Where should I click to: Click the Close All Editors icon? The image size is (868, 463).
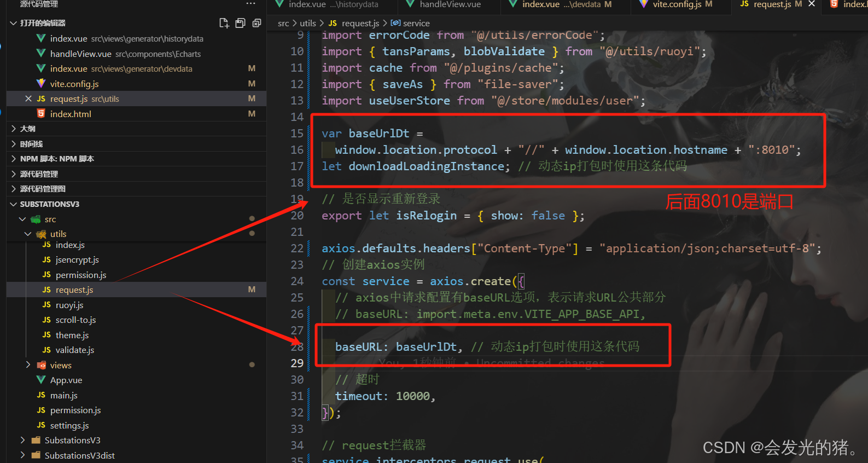click(257, 23)
